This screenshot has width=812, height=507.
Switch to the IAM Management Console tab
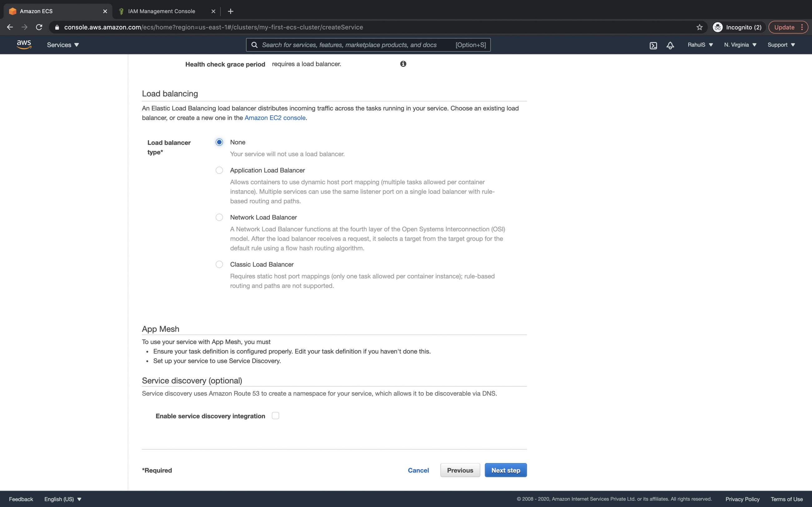pos(161,11)
